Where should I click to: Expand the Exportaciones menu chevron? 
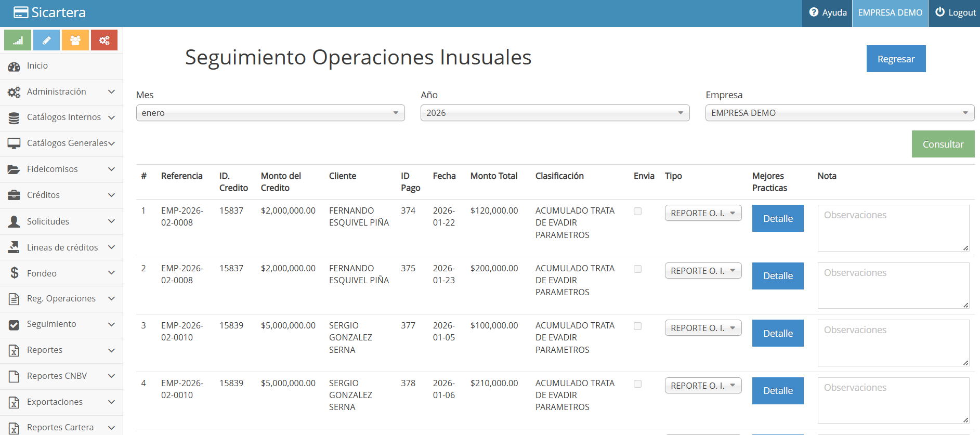pyautogui.click(x=111, y=402)
